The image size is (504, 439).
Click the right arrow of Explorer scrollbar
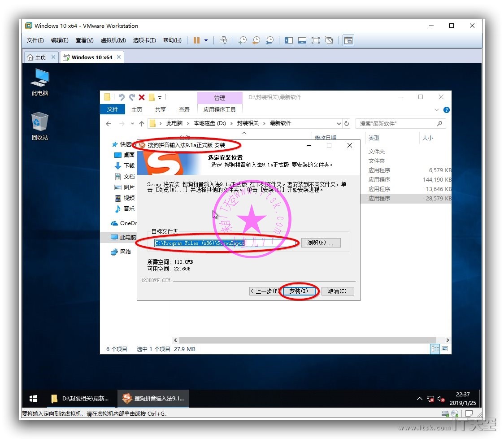tap(448, 340)
